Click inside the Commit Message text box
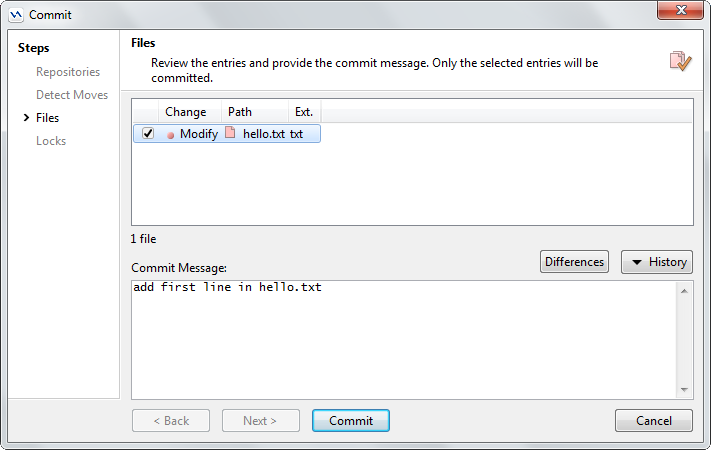This screenshot has width=711, height=450. (x=400, y=340)
